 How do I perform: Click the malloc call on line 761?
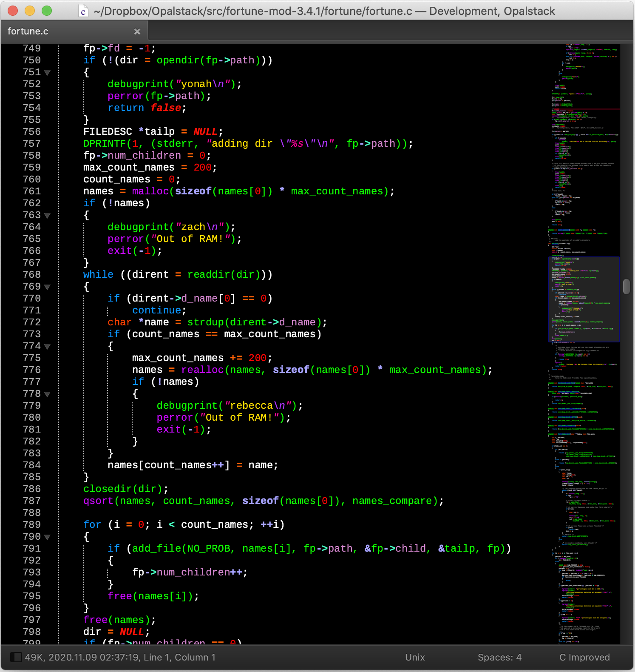coord(261,191)
